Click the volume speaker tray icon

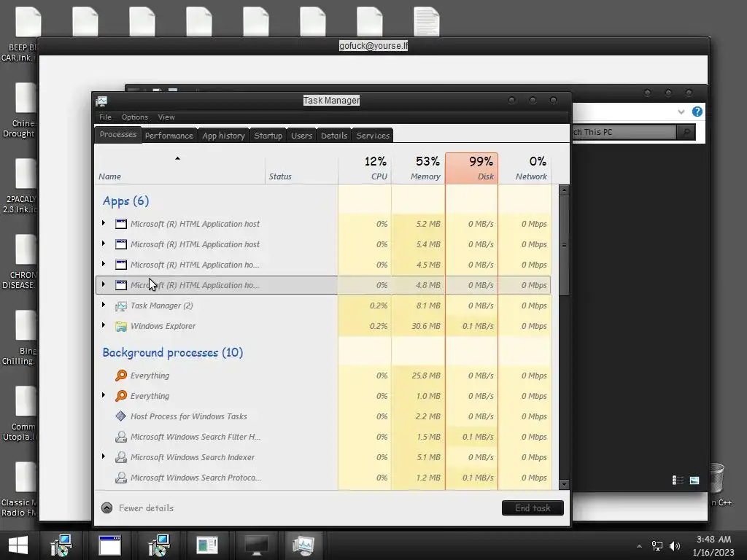(x=675, y=546)
